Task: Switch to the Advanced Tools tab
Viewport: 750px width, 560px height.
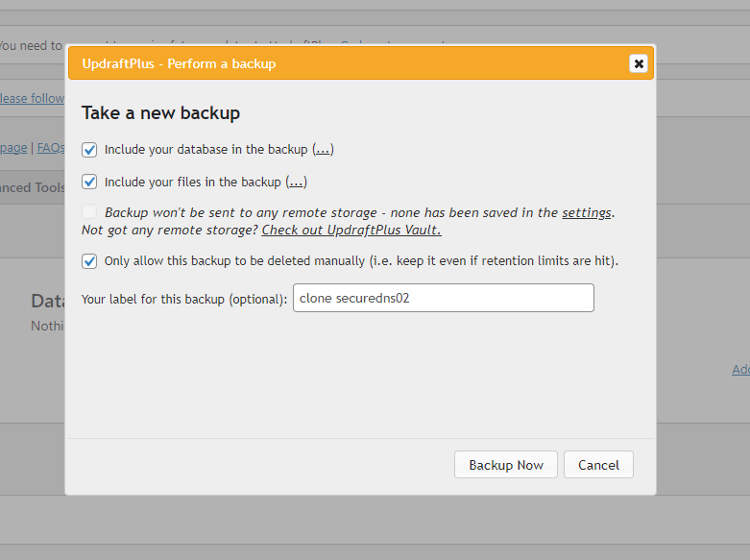Action: pos(33,187)
